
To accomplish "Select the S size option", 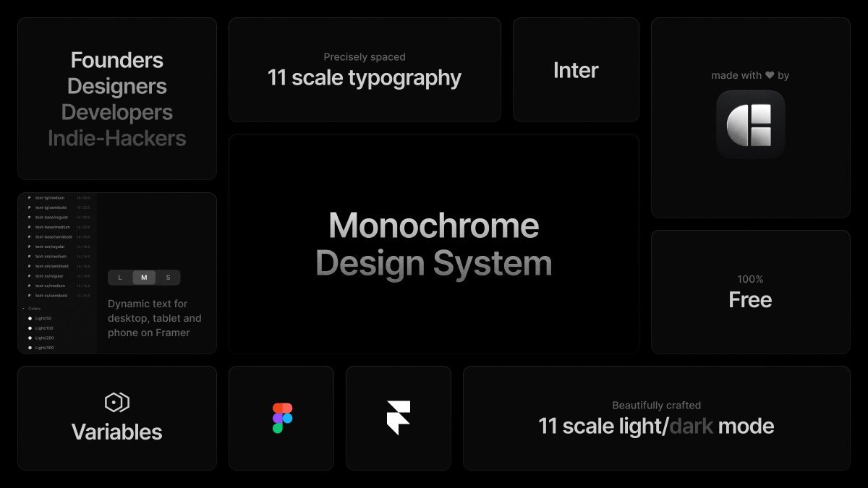I will (x=168, y=278).
